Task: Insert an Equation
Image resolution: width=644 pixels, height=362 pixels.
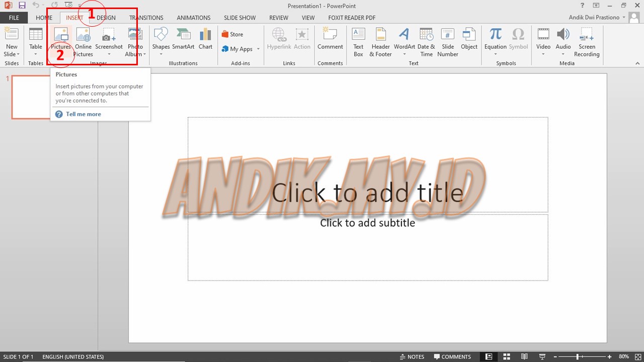Action: (496, 42)
